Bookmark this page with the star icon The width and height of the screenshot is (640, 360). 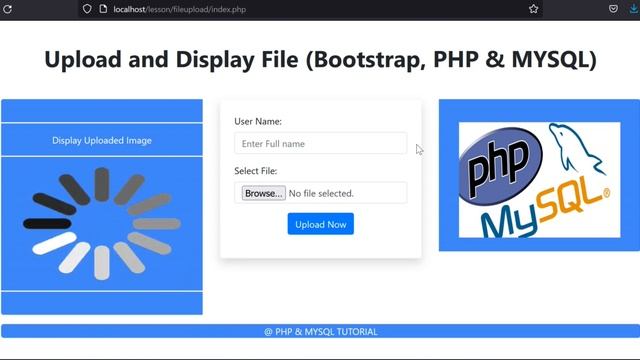(x=533, y=9)
